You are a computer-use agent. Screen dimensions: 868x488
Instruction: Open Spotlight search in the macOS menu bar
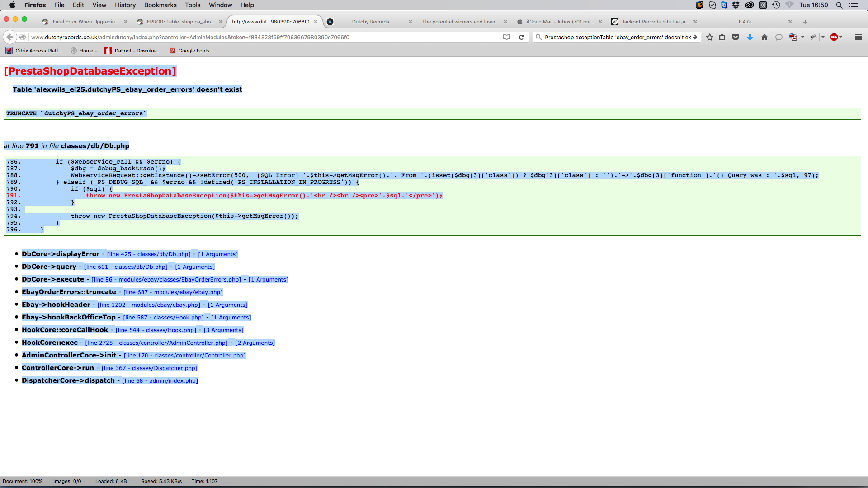(x=839, y=5)
